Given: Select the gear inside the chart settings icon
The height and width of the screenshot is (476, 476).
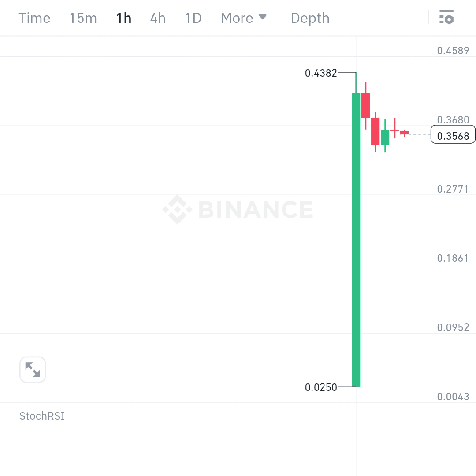Looking at the screenshot, I should (x=450, y=19).
